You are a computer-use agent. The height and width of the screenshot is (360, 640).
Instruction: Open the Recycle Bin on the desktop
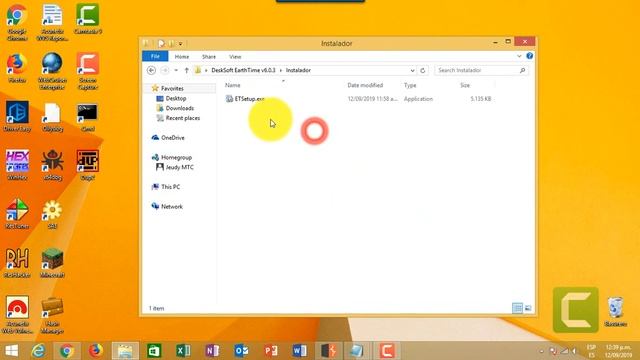[615, 311]
